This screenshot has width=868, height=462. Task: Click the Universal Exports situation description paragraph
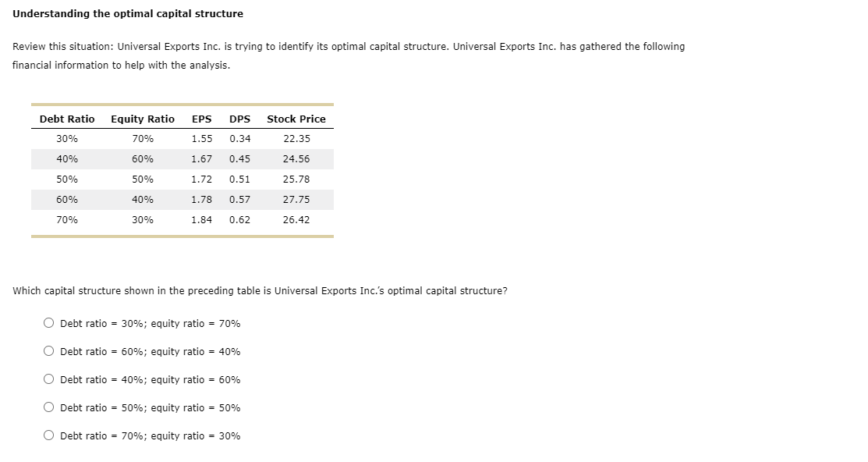pos(349,55)
